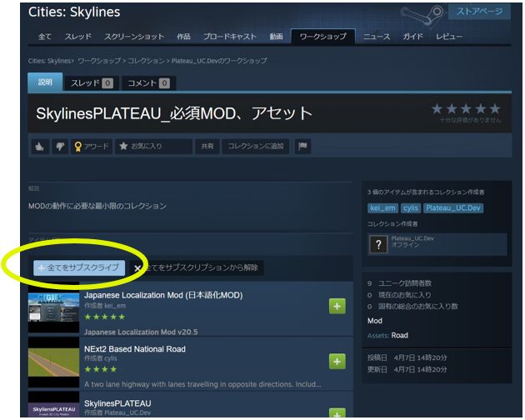
Task: Open the Steam store page (ストアページ)
Action: [479, 12]
